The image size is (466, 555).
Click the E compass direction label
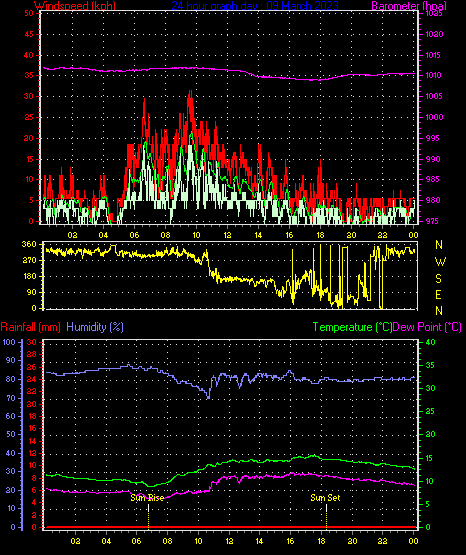[439, 294]
